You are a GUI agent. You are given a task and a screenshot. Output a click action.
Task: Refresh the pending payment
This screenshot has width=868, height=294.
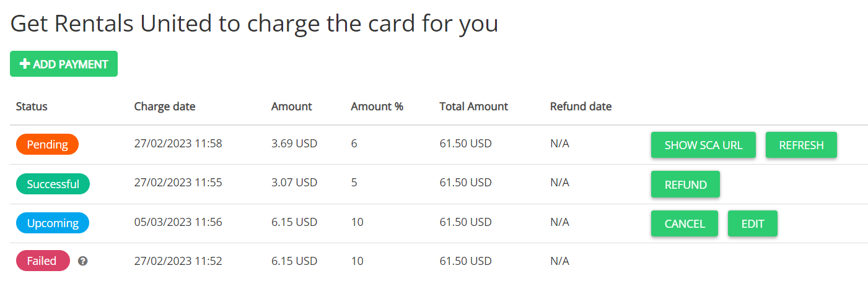pyautogui.click(x=801, y=145)
